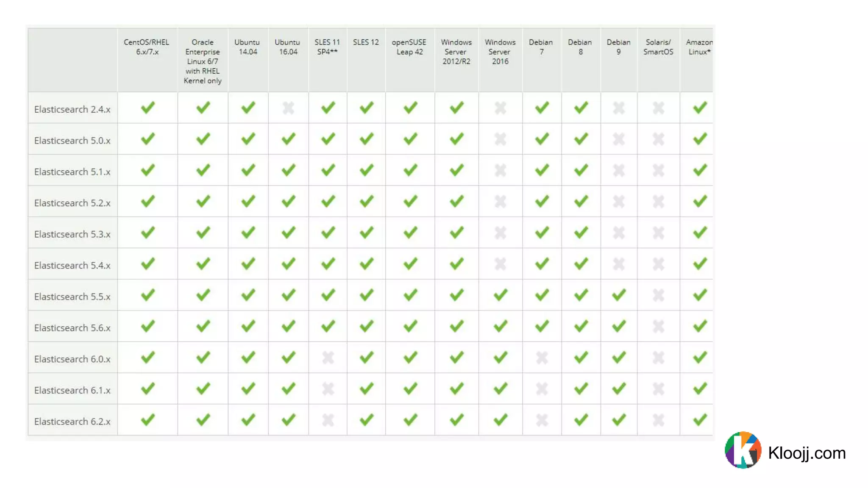Click the Solaris/SmartOS column header
Viewport: 868px width, 488px height.
658,47
